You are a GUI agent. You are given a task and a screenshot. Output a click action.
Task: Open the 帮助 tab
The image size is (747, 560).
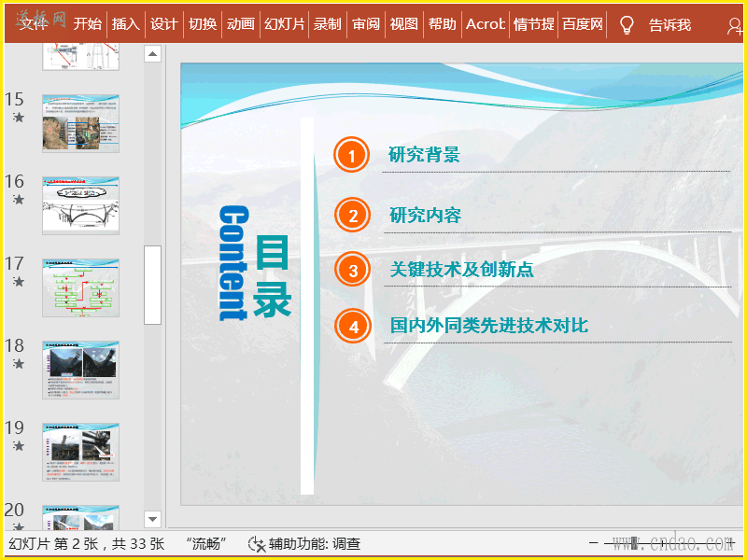click(442, 24)
